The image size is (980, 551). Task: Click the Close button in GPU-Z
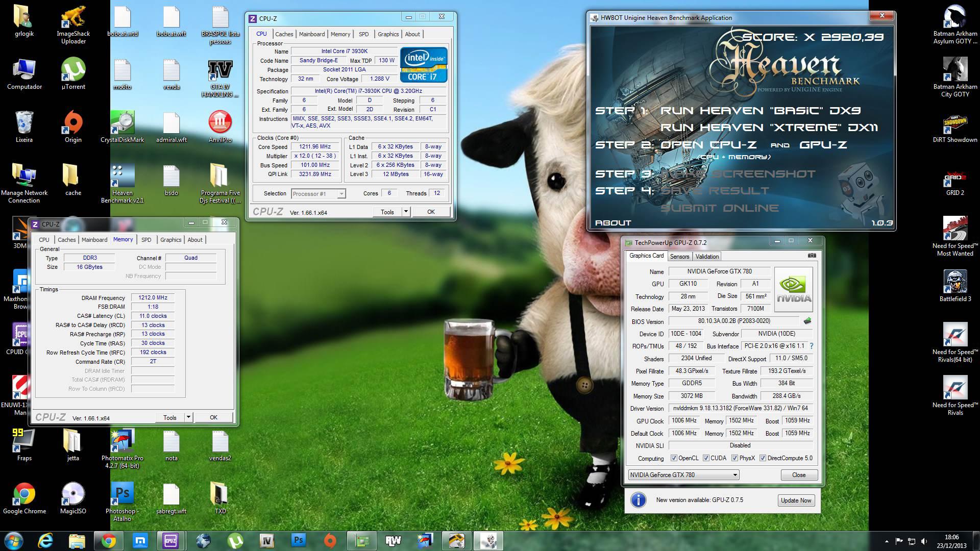799,475
